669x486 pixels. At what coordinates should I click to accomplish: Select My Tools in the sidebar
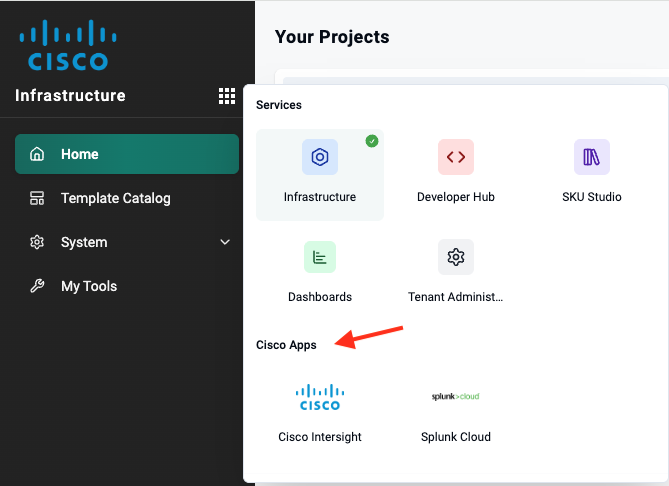(x=88, y=286)
